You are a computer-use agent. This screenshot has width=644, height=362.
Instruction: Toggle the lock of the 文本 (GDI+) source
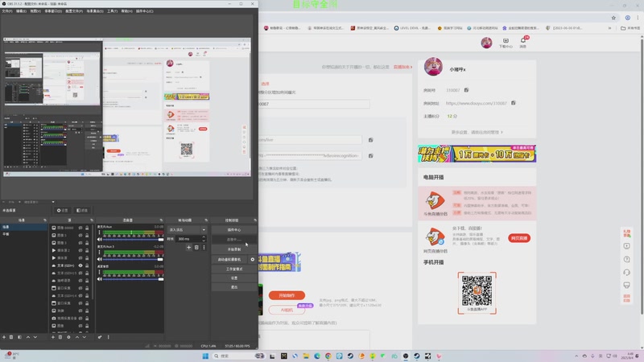[x=87, y=265]
